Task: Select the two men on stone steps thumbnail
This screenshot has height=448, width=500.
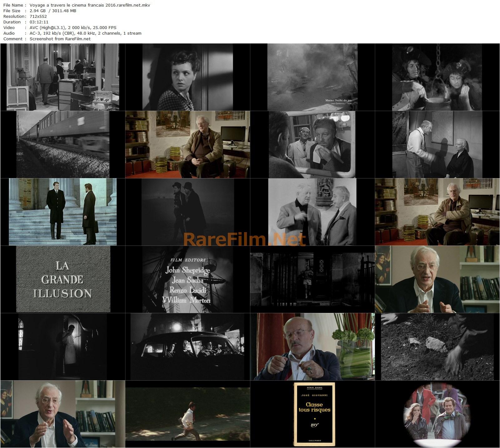Action: point(62,211)
